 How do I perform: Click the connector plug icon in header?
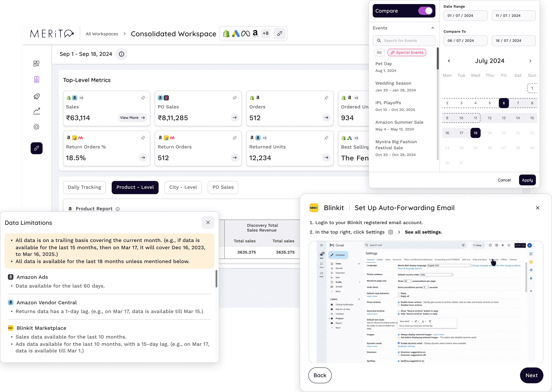pyautogui.click(x=280, y=34)
